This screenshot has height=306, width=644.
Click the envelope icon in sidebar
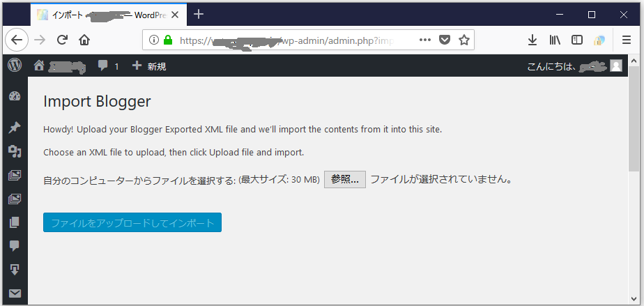click(15, 293)
